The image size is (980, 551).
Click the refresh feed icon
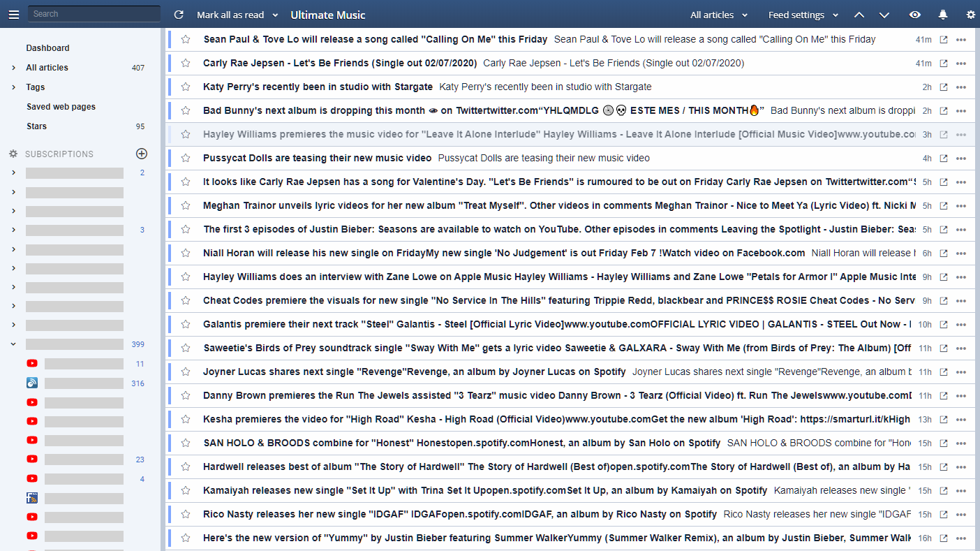pyautogui.click(x=179, y=15)
